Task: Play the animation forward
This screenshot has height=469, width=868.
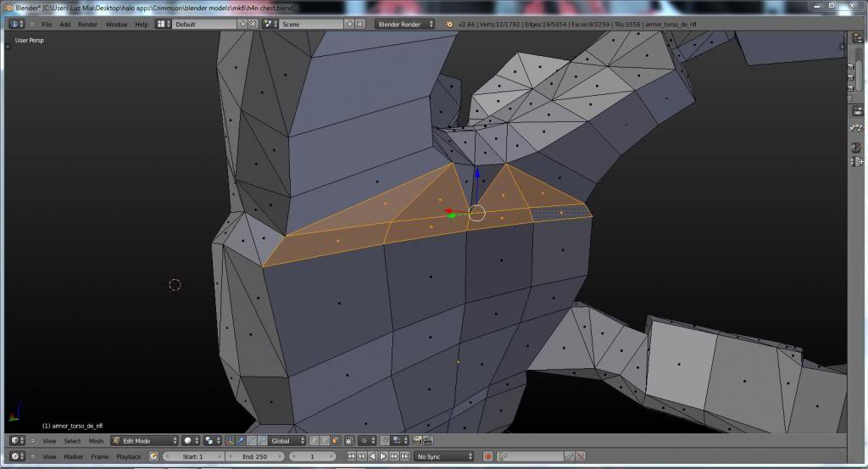Action: pos(383,456)
